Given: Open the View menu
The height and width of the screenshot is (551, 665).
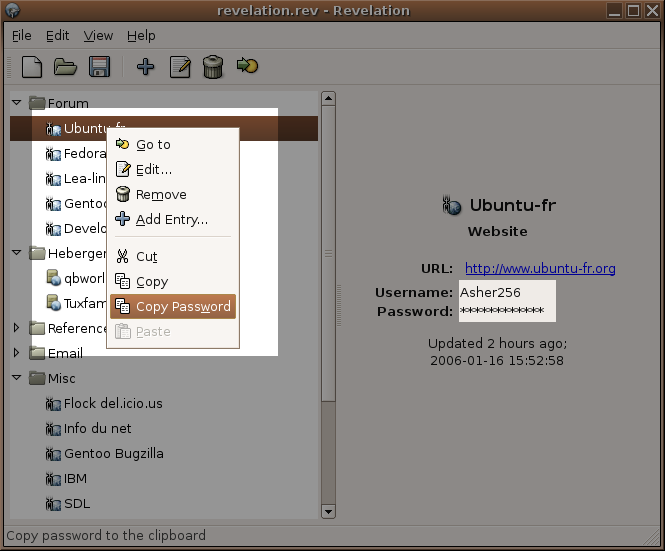Looking at the screenshot, I should click(x=98, y=35).
